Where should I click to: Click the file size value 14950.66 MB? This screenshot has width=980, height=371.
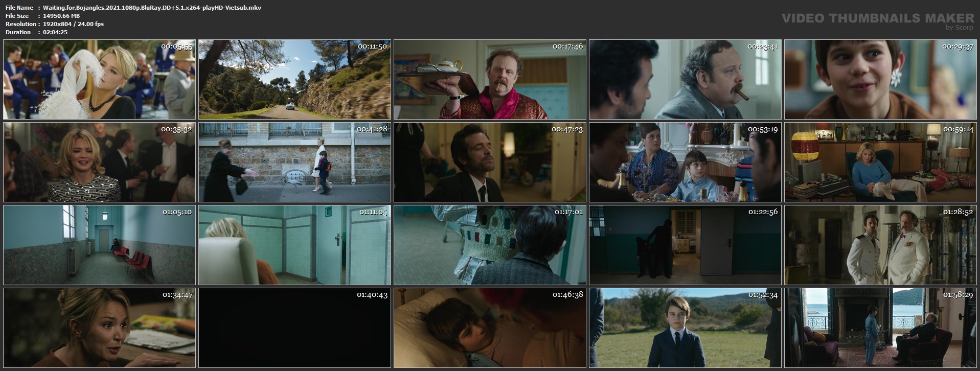(61, 16)
